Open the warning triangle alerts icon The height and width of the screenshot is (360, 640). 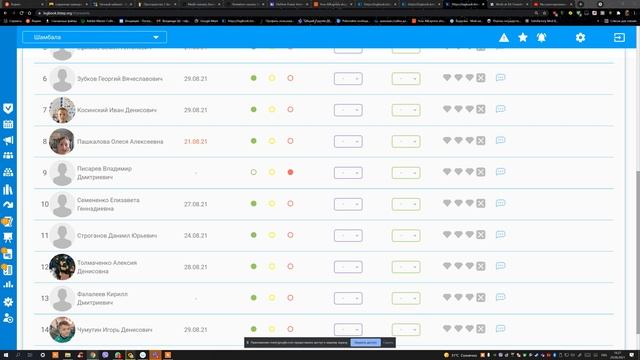click(x=504, y=38)
